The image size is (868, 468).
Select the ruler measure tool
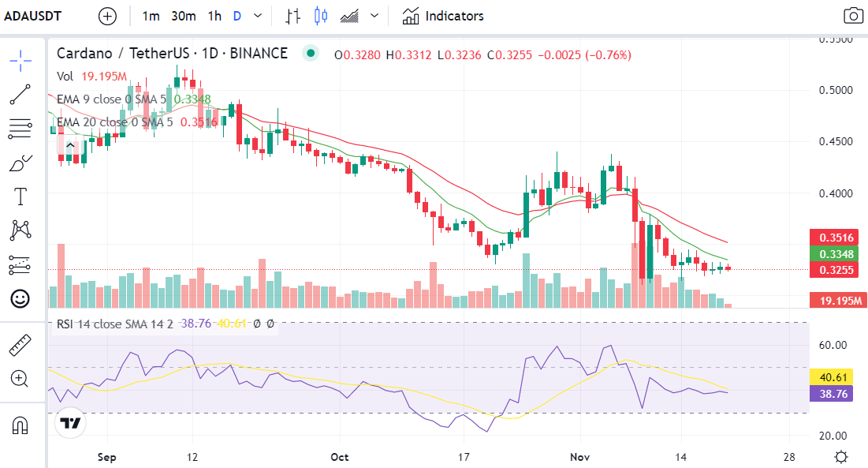click(x=20, y=346)
